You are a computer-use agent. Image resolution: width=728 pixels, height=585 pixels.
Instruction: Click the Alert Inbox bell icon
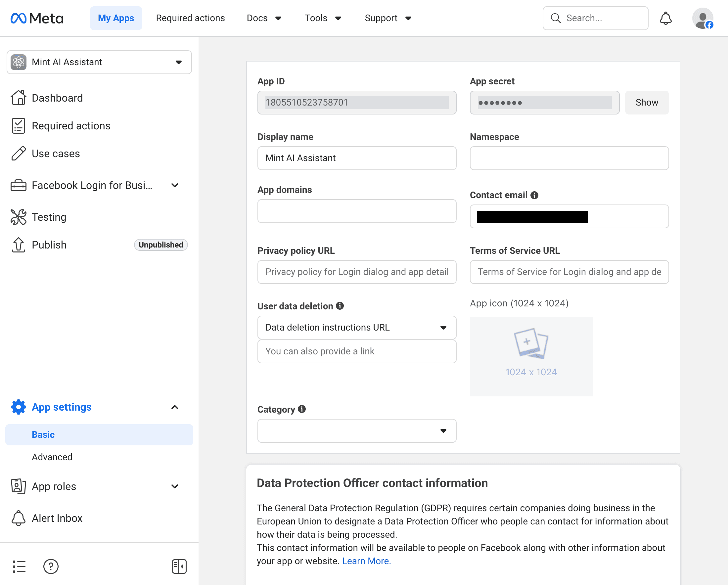tap(18, 518)
